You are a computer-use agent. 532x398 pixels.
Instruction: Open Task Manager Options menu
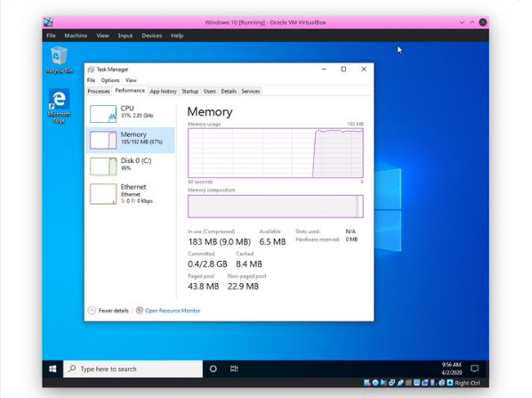110,80
